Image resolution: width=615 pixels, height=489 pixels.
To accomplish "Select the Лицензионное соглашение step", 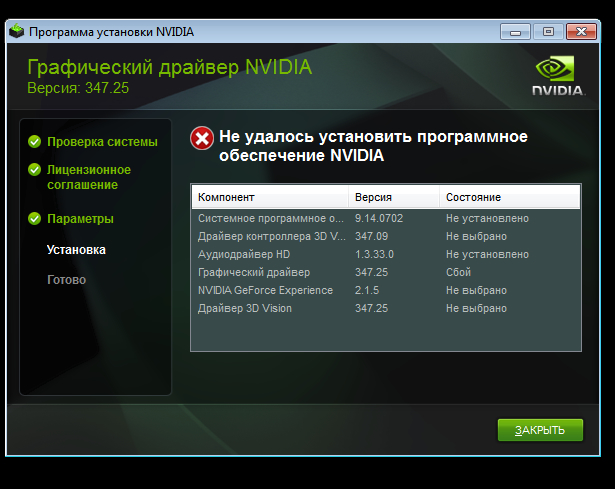I will [x=89, y=177].
